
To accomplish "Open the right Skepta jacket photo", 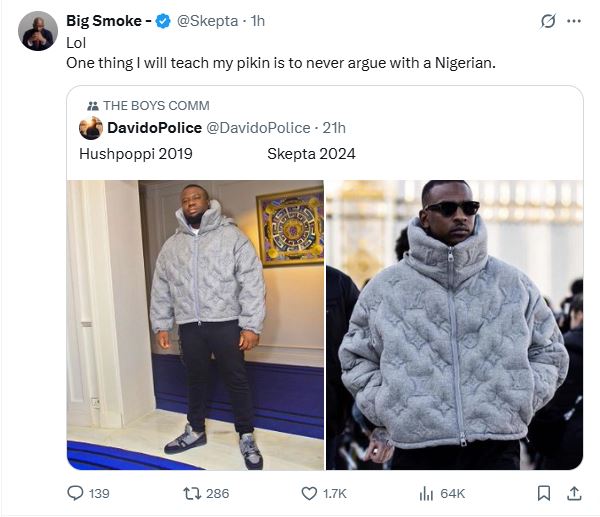I will pos(454,324).
